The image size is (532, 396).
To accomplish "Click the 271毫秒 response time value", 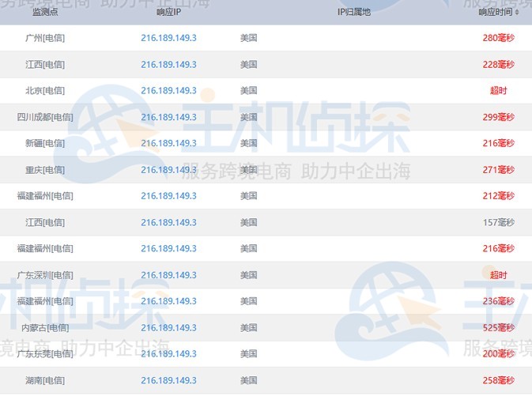I will 499,170.
